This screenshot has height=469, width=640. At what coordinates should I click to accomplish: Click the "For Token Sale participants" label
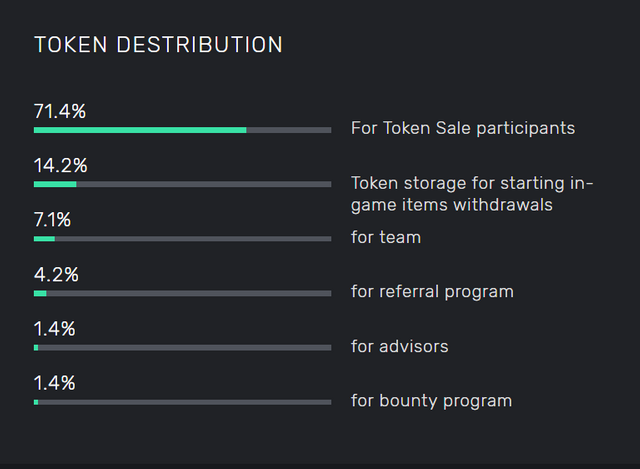(x=463, y=128)
